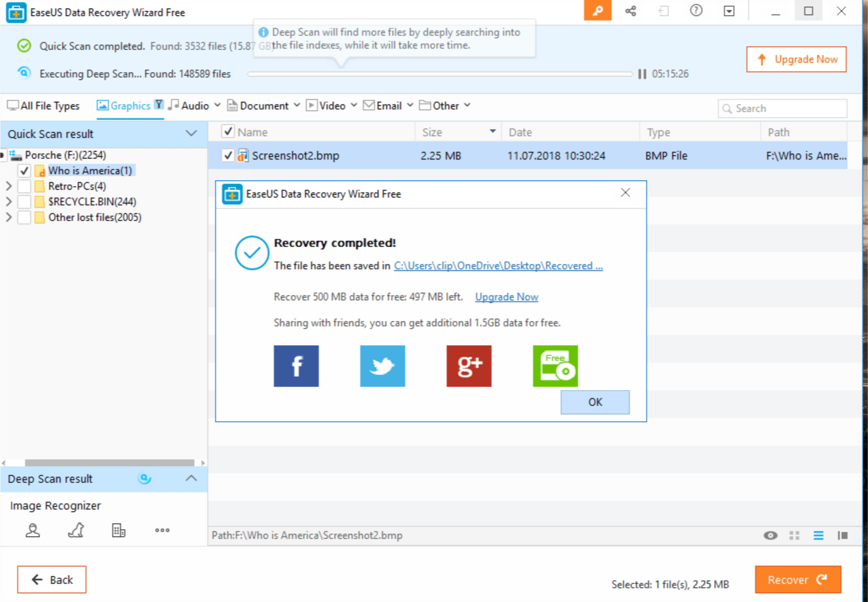Switch to list view icon

click(818, 536)
